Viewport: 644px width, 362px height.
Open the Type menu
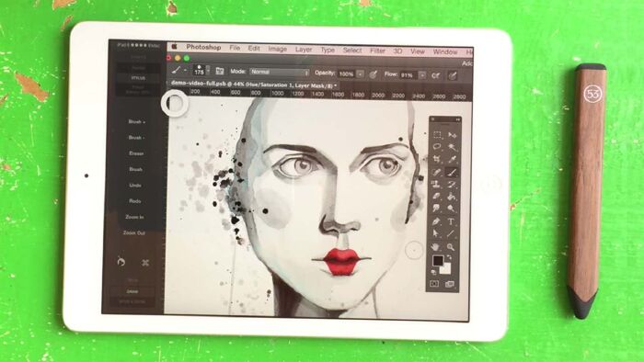coord(328,50)
